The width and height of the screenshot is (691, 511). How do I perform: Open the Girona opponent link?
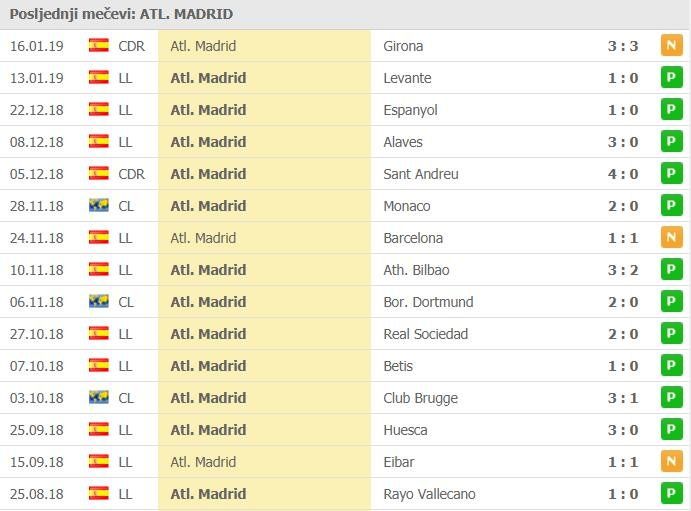click(x=403, y=46)
